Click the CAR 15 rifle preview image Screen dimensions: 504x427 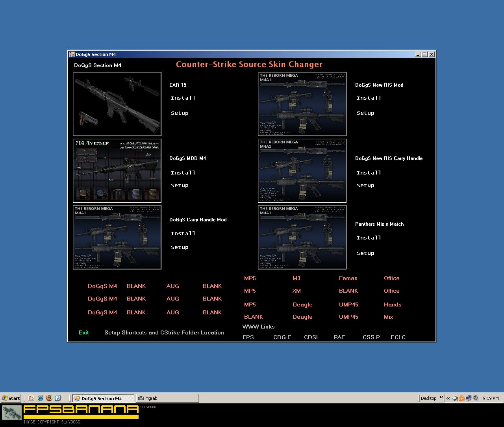[x=117, y=104]
